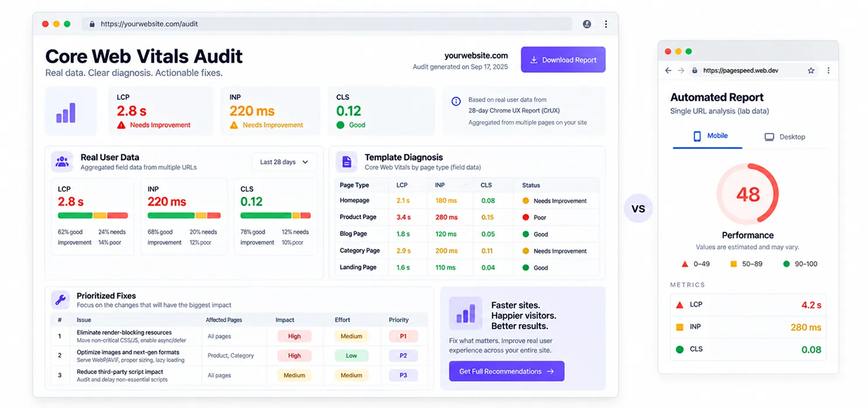This screenshot has width=868, height=408.
Task: Click the bar chart icon in promo card
Action: 466,314
